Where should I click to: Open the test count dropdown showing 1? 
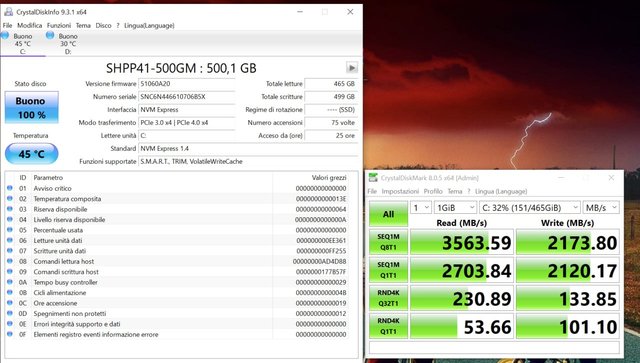[x=420, y=208]
